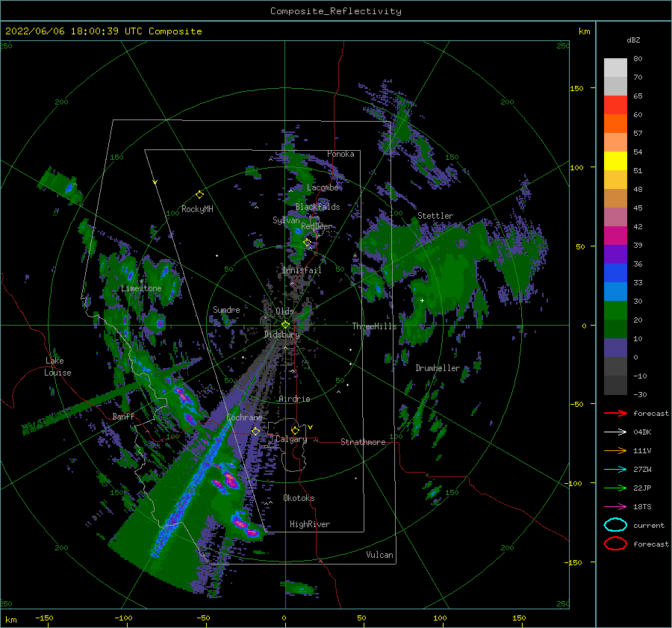Click the Cochrane town label

click(244, 417)
